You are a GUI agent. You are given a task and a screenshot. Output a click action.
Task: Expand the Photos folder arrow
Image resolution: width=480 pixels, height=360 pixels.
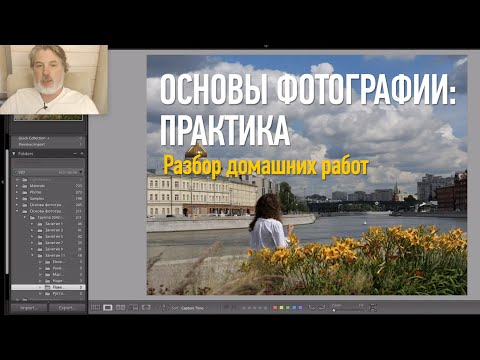[x=17, y=192]
